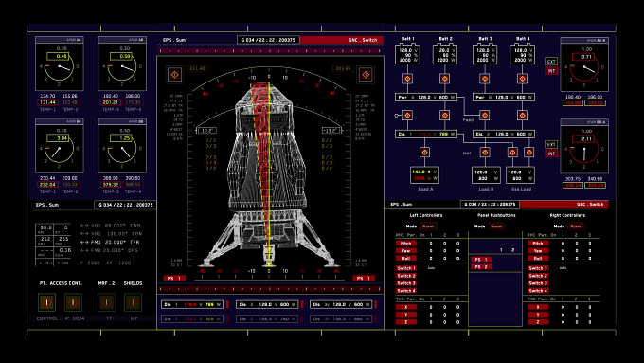Click the top-left diamond icon above spacecraft
This screenshot has height=363, width=644.
(175, 75)
